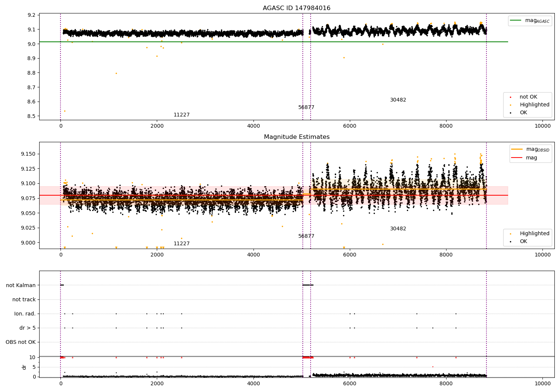
Task: Click "Highlighted" legend entry in the top plot
Action: pos(535,105)
